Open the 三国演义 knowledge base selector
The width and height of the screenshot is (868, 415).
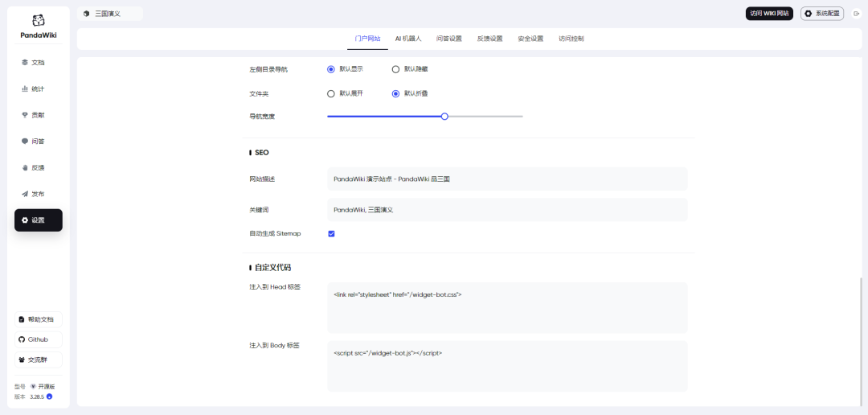pyautogui.click(x=109, y=14)
